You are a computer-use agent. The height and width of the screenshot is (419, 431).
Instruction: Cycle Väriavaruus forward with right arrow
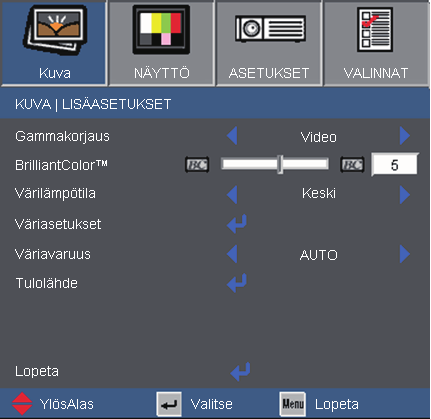pyautogui.click(x=405, y=254)
